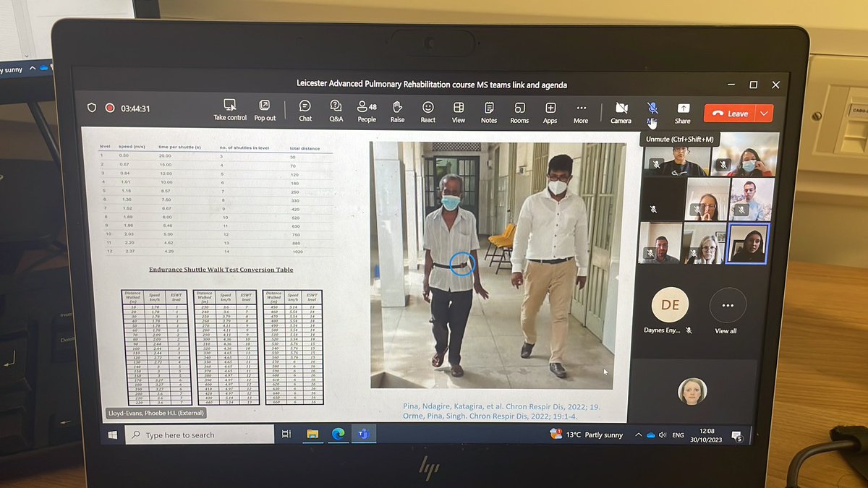Select the highlighted speaker video tile
868x488 pixels.
[x=748, y=244]
